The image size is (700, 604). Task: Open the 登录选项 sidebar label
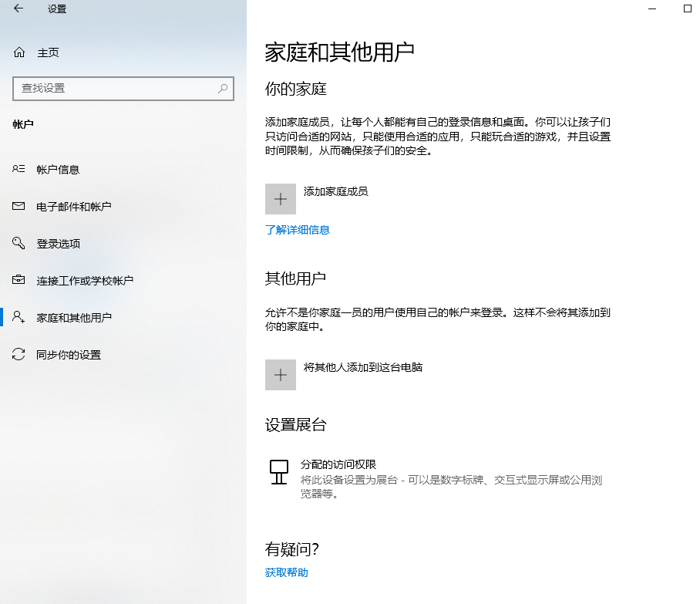59,244
